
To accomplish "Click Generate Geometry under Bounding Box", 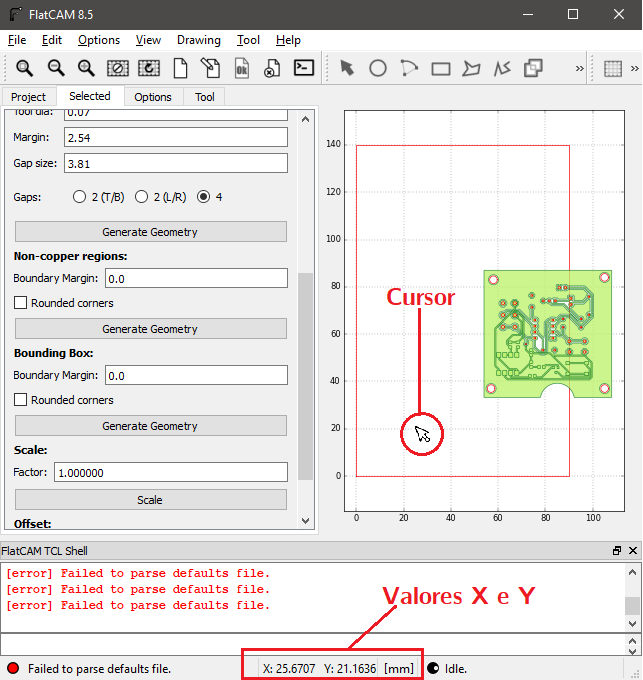I will tap(150, 426).
